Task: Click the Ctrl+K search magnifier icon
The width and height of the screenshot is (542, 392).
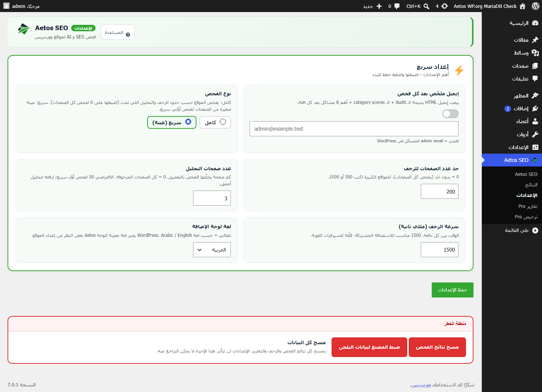Action: [x=426, y=6]
